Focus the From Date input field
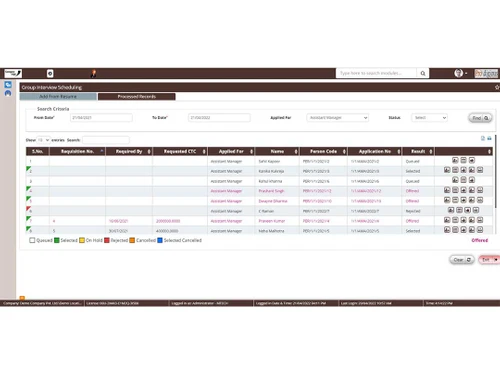500x375 pixels. (x=101, y=118)
